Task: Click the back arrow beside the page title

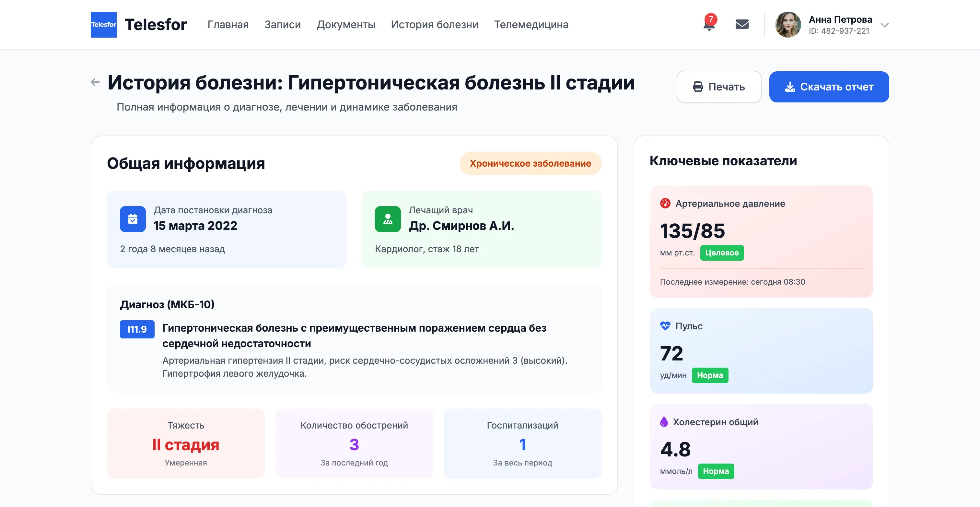Action: pos(95,82)
